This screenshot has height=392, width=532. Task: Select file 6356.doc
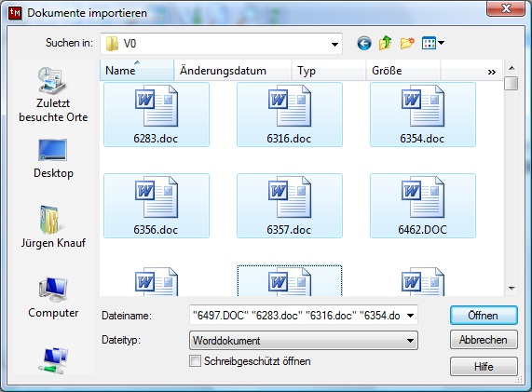(157, 206)
